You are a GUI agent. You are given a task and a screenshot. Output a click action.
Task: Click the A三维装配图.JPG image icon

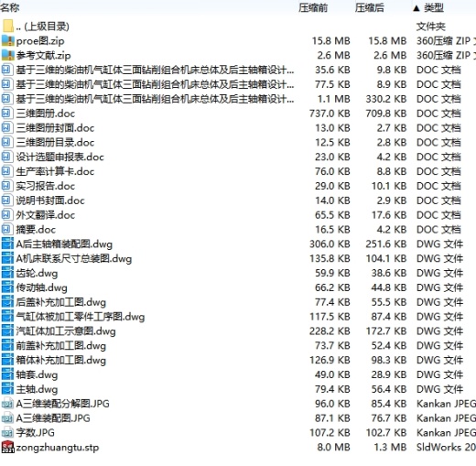(7, 418)
